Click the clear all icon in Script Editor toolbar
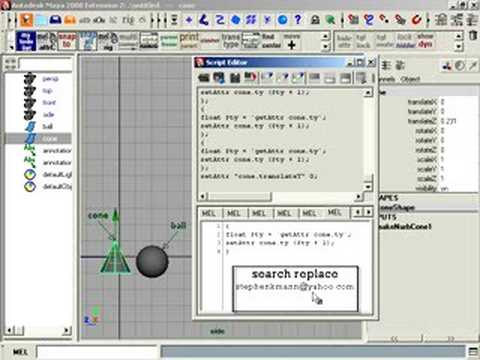Viewport: 480px width, 360px height. click(298, 78)
